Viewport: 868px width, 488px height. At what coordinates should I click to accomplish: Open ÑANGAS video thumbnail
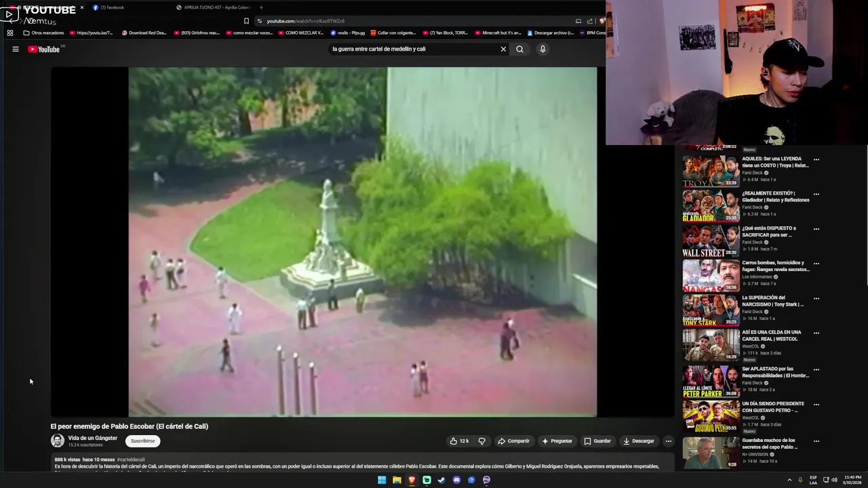[x=711, y=276]
